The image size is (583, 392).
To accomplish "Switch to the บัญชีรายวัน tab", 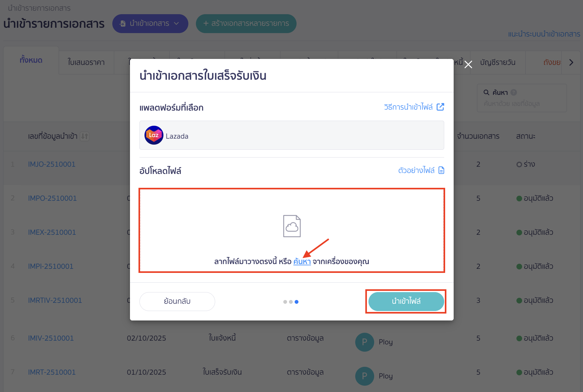I will pyautogui.click(x=498, y=62).
